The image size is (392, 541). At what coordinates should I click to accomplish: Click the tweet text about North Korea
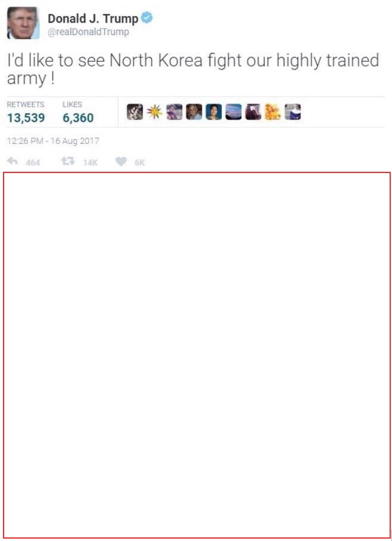coord(193,69)
